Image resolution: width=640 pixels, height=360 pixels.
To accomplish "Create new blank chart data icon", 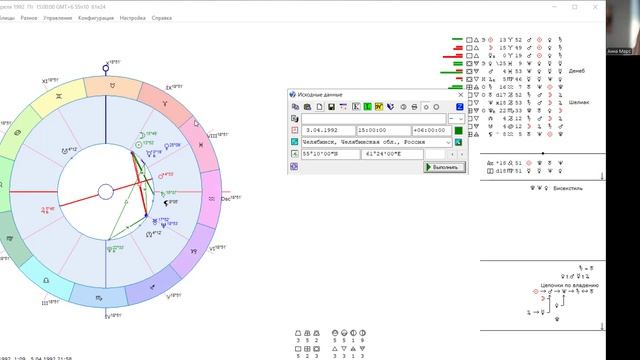I will point(319,107).
